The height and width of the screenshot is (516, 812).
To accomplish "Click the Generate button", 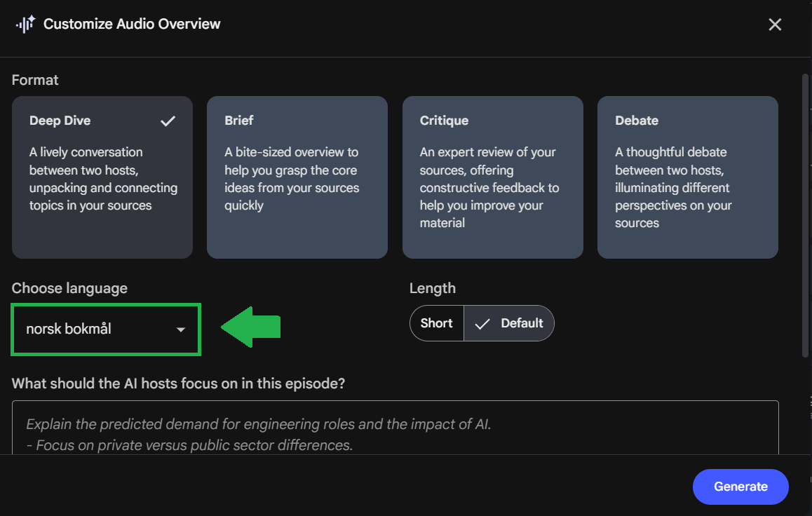I will [740, 487].
